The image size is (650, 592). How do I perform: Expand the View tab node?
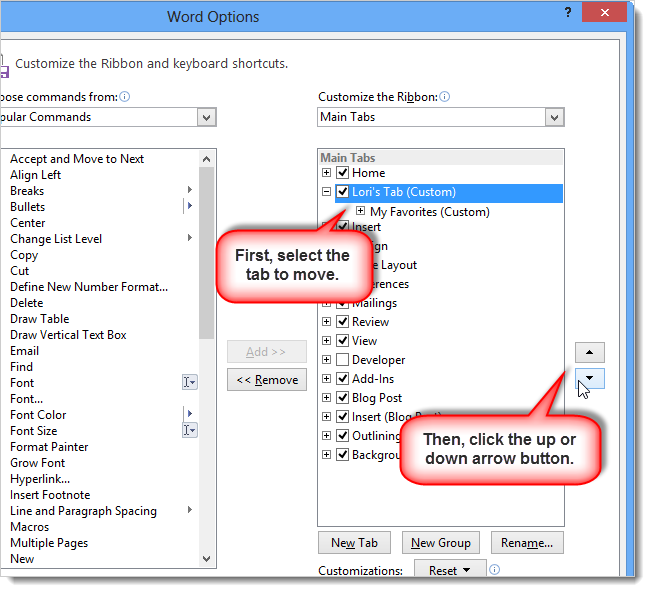(327, 340)
